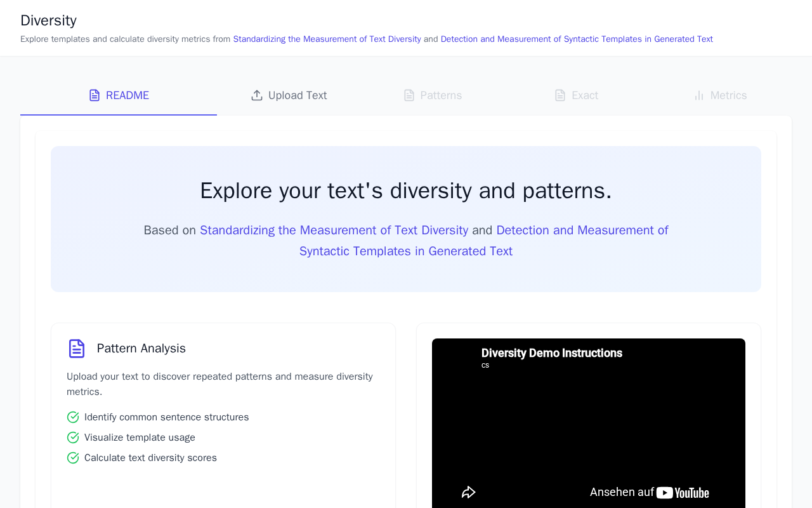The image size is (812, 508).
Task: Open the Metrics tab
Action: tap(719, 95)
